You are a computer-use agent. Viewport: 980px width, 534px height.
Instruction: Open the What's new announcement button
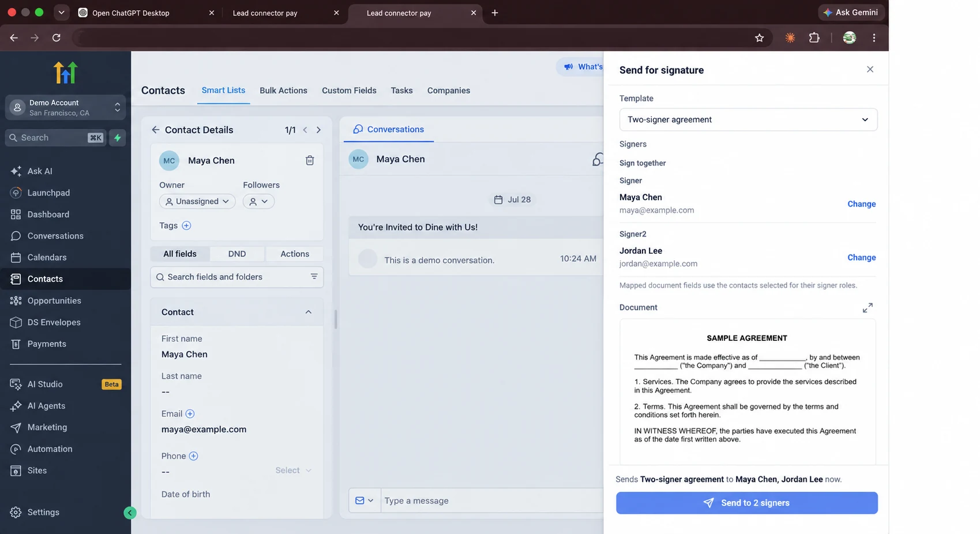(581, 67)
